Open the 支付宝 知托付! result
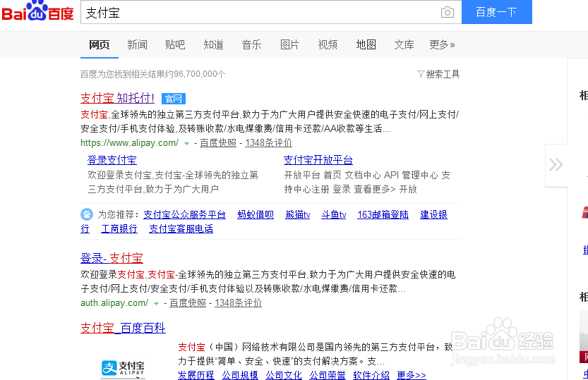 point(117,98)
